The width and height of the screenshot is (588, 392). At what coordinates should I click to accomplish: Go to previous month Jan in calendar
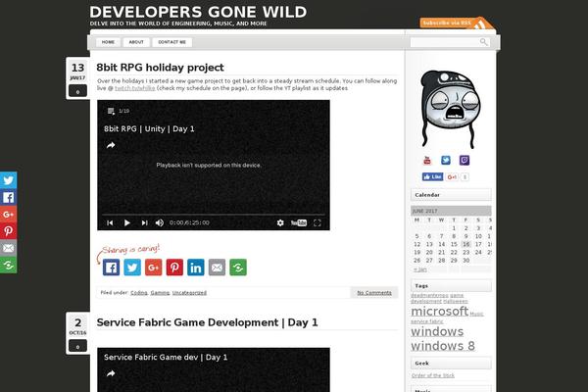click(x=420, y=269)
